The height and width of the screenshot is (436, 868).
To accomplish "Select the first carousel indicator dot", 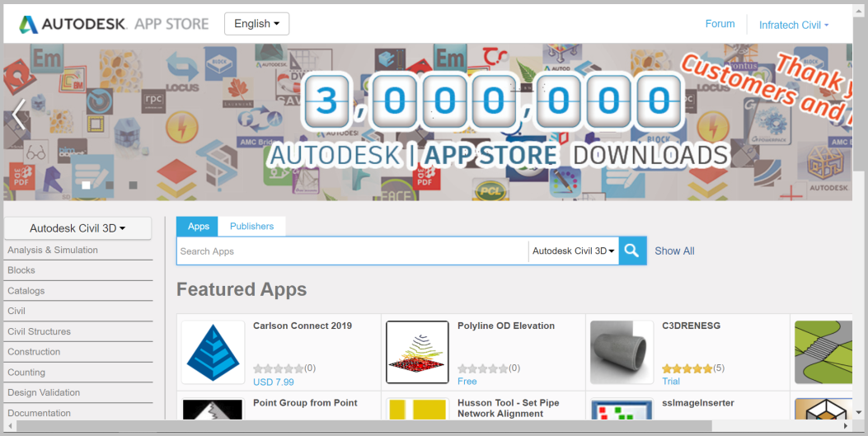I will (86, 185).
